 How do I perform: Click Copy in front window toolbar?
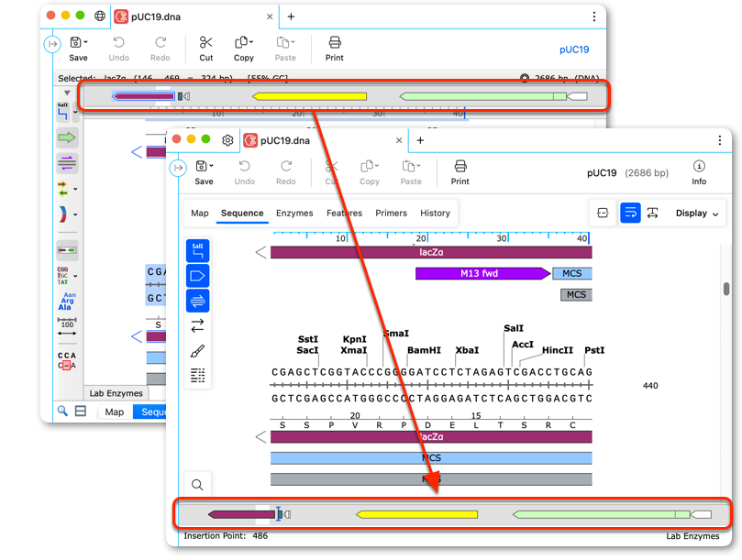[x=369, y=172]
